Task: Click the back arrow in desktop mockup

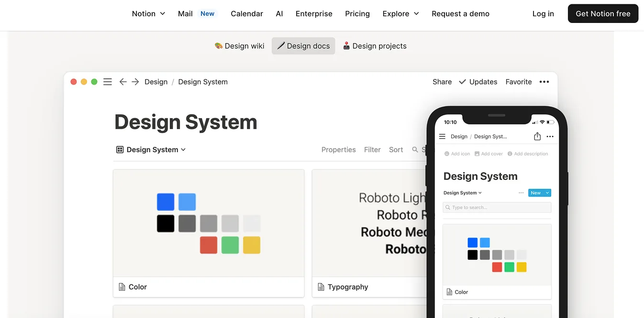Action: pos(123,82)
